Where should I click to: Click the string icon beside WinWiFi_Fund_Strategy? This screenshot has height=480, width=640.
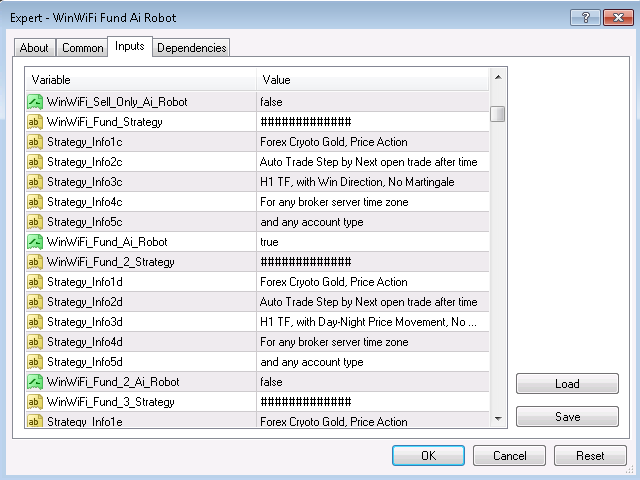(35, 122)
